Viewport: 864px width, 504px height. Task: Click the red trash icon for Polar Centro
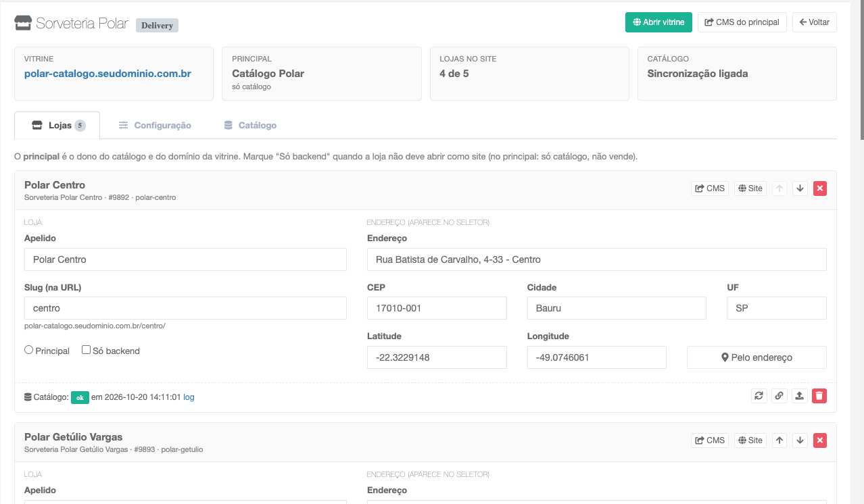tap(819, 397)
